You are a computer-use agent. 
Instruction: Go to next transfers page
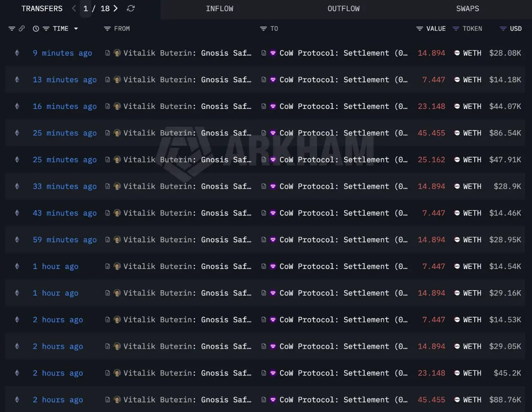[116, 8]
